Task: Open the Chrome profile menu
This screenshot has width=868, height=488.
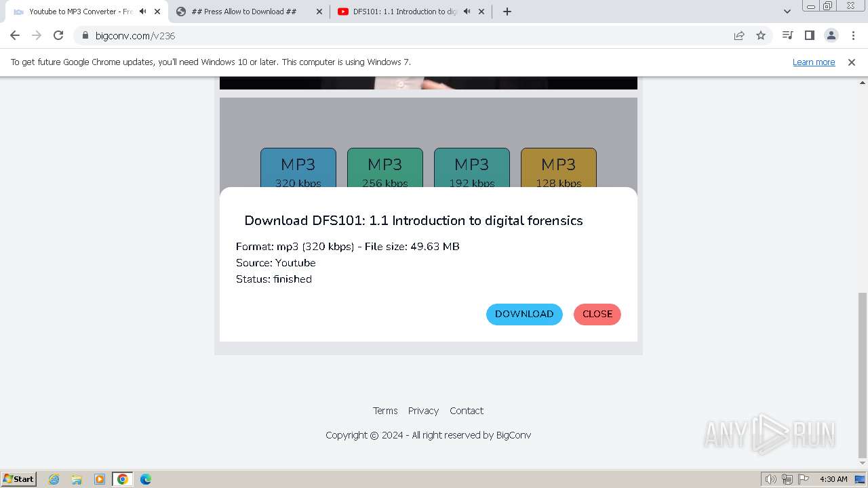Action: [831, 35]
